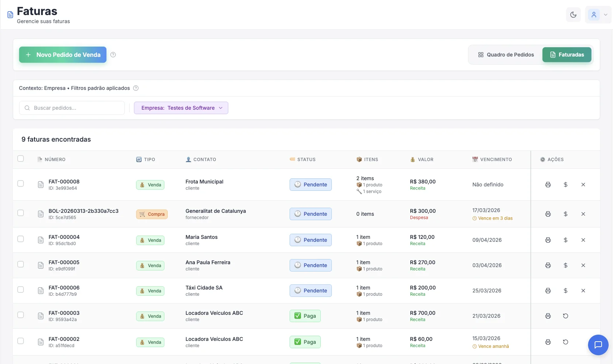Focus the Buscar pedidos search field

[x=72, y=108]
